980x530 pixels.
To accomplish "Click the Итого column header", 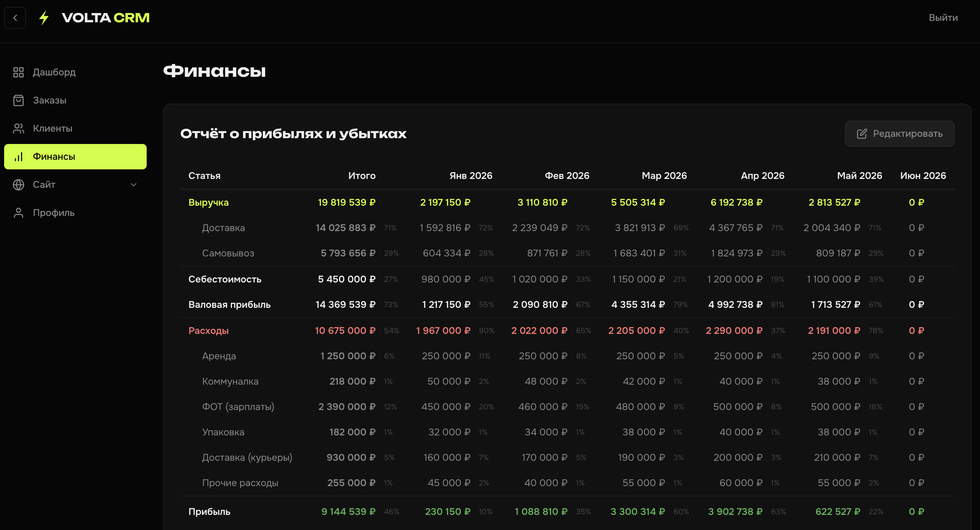I will [x=362, y=176].
